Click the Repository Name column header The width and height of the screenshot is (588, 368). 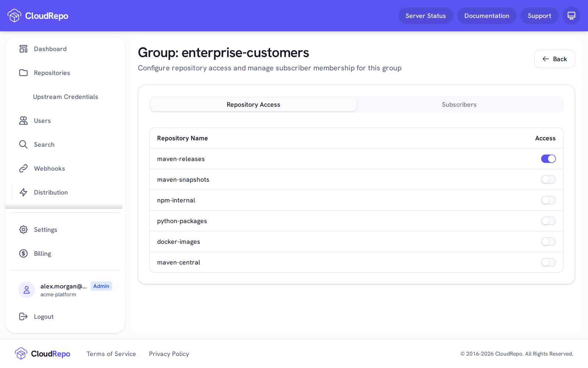pos(183,138)
